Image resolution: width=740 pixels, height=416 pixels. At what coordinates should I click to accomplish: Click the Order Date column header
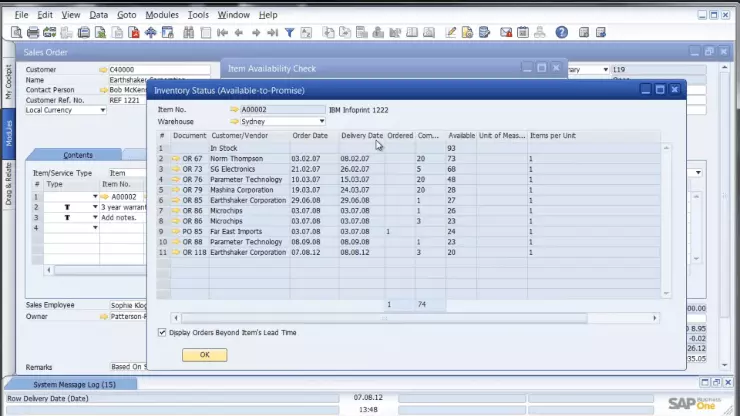310,136
